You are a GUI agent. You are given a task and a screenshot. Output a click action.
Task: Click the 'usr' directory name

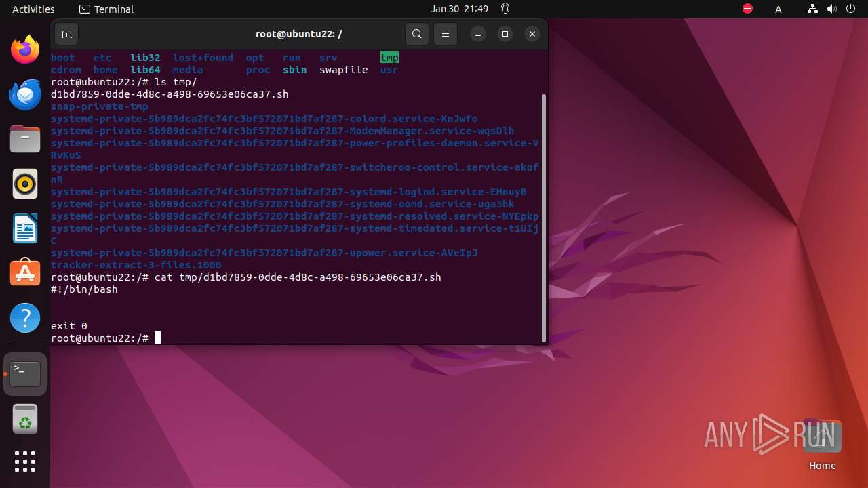[x=389, y=70]
